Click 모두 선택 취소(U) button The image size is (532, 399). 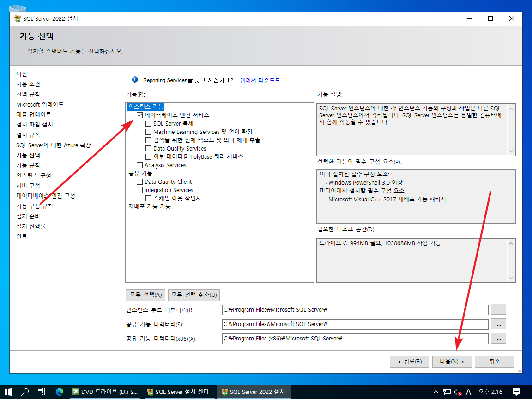click(194, 295)
